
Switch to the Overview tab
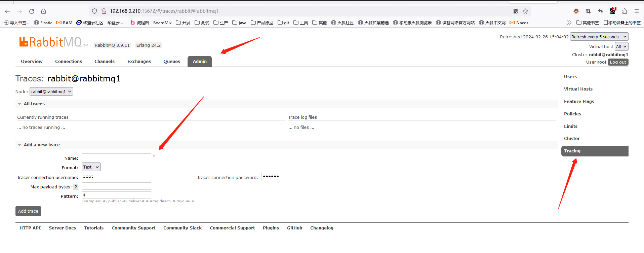point(32,61)
